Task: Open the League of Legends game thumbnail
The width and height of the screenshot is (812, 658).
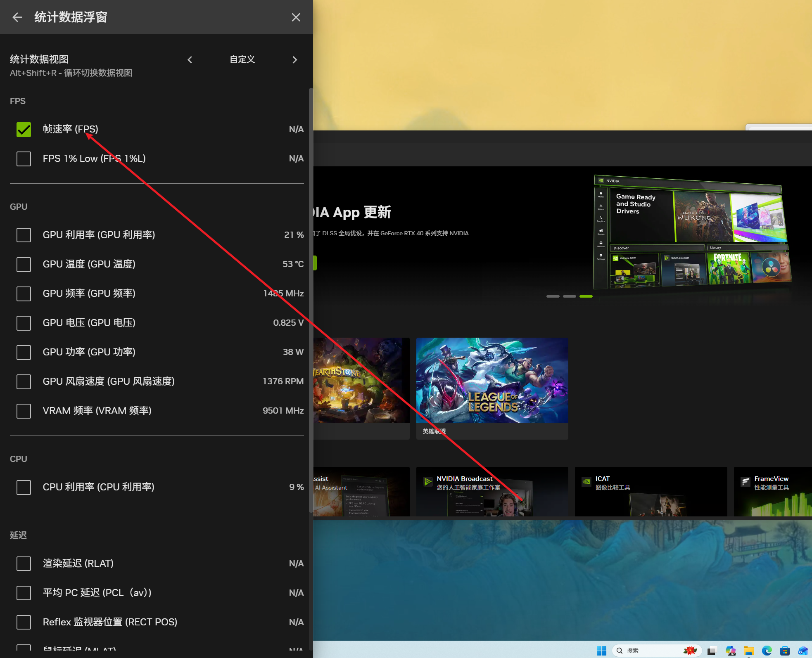Action: coord(492,380)
